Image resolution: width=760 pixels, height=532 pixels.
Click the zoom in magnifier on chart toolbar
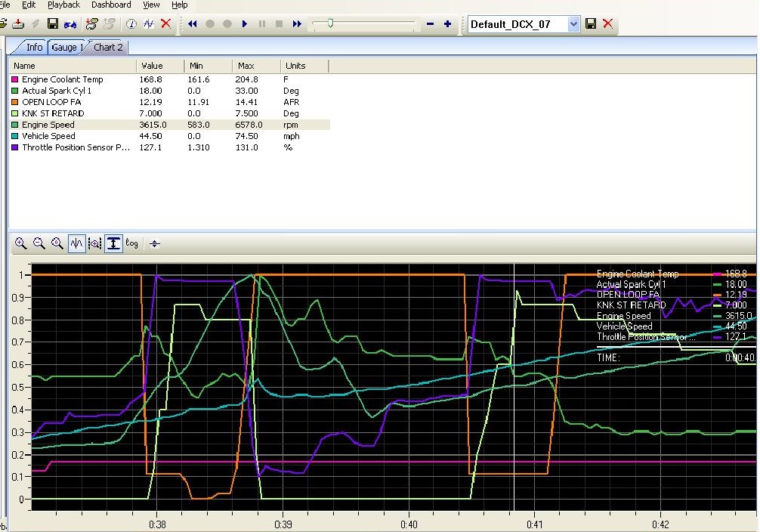(x=20, y=243)
